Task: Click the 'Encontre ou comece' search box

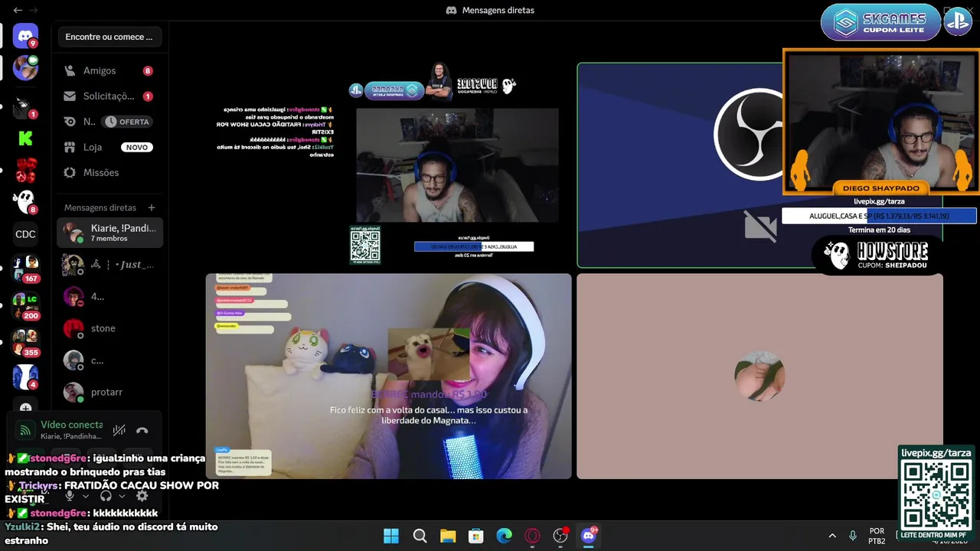Action: click(109, 37)
